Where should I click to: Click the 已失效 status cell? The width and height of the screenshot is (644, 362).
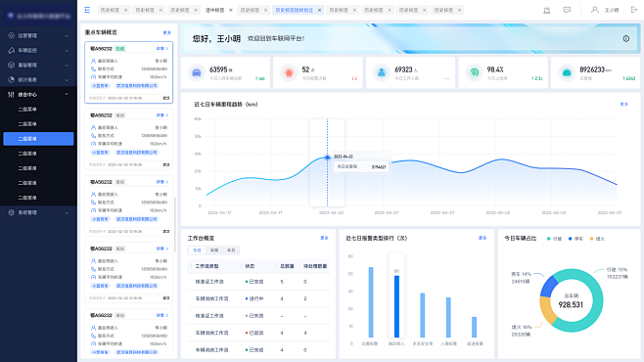tap(254, 316)
